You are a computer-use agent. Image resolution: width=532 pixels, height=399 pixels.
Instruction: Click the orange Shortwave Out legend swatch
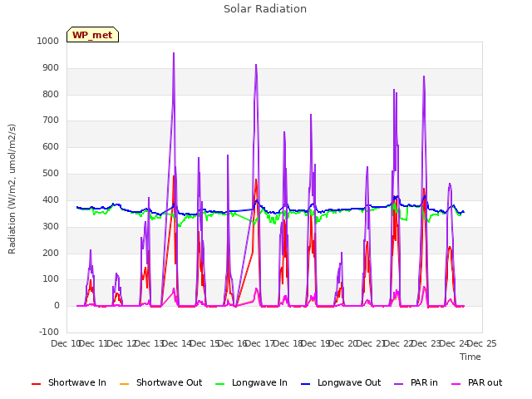[x=125, y=384]
